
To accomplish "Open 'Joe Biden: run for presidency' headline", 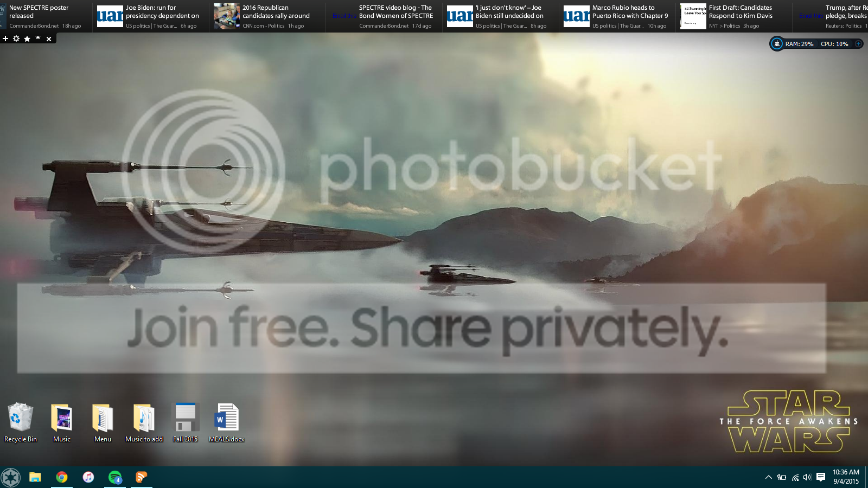I will click(x=163, y=12).
